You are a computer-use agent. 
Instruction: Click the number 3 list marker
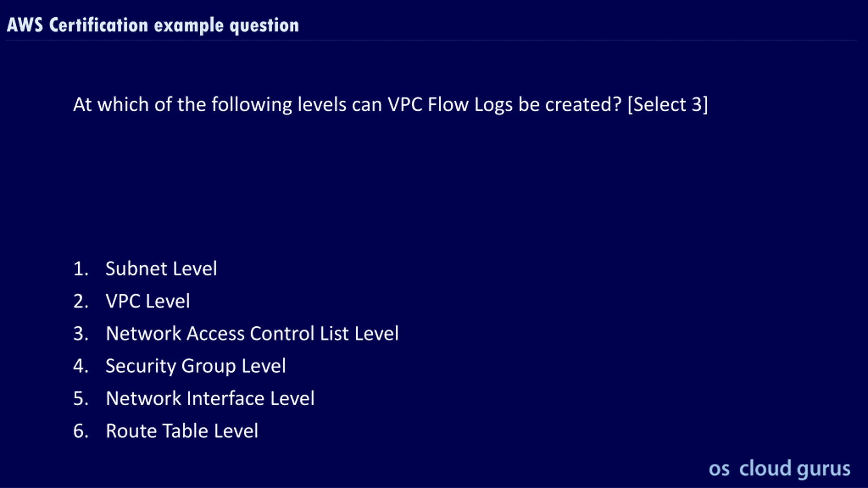81,333
